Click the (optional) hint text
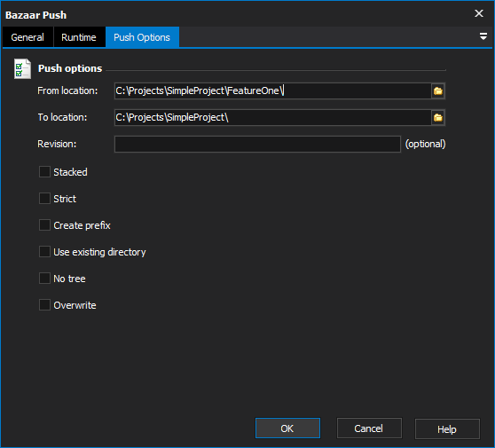495x448 pixels. click(x=425, y=144)
